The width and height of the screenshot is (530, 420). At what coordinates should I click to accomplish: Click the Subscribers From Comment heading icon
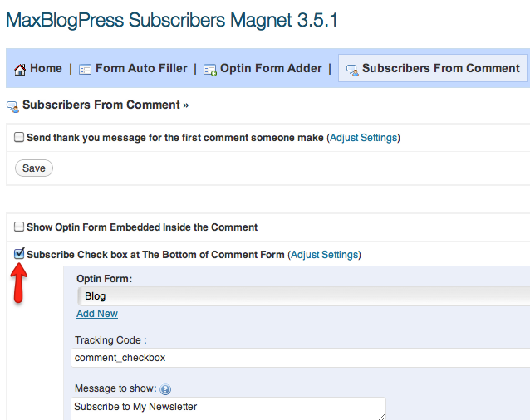coord(12,107)
